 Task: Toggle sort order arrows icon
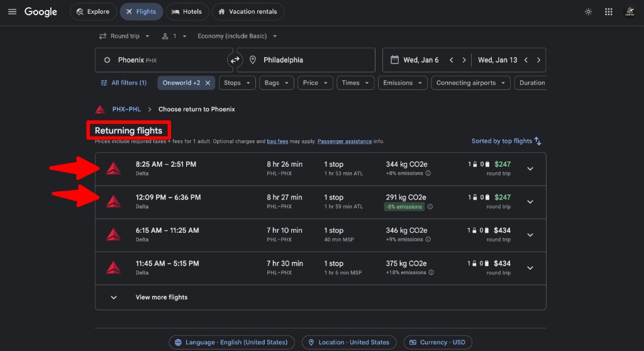[538, 142]
